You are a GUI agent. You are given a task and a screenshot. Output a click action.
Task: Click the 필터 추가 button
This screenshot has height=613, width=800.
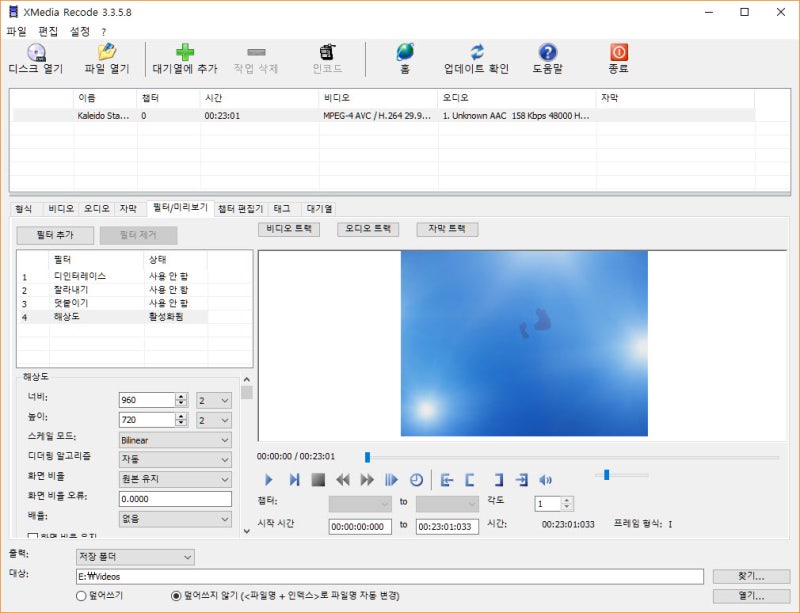click(x=55, y=235)
